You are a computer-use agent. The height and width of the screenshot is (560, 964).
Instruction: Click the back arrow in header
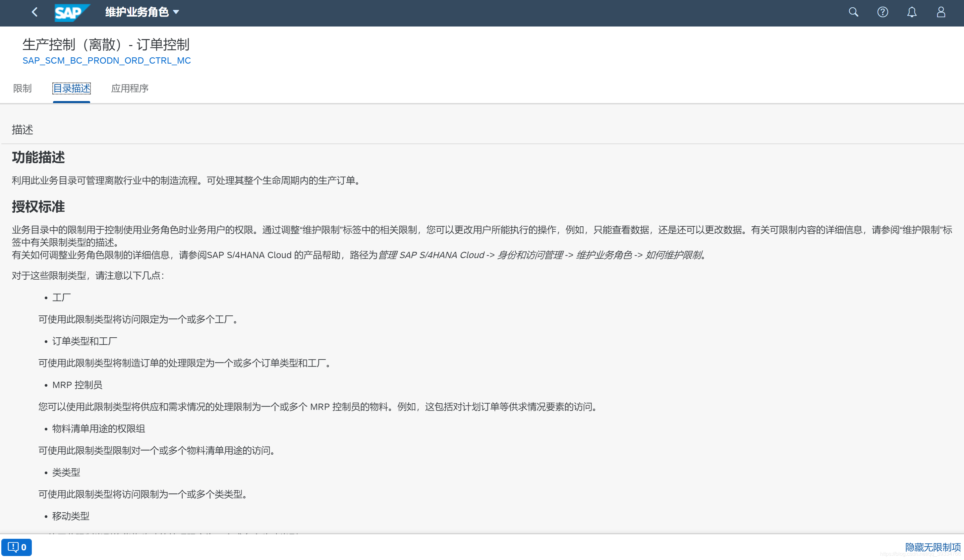click(x=34, y=12)
